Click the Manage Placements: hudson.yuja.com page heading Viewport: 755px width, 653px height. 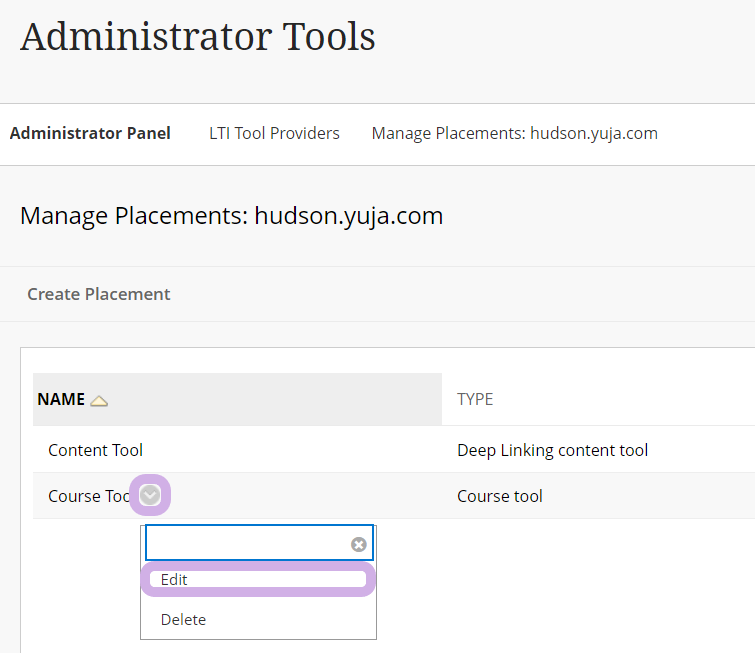tap(231, 215)
